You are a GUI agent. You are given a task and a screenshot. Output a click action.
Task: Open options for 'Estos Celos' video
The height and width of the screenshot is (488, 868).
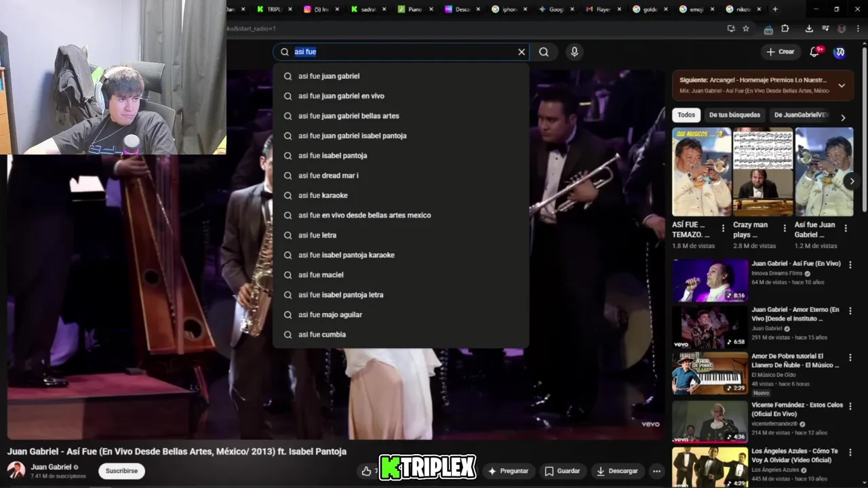pyautogui.click(x=850, y=405)
